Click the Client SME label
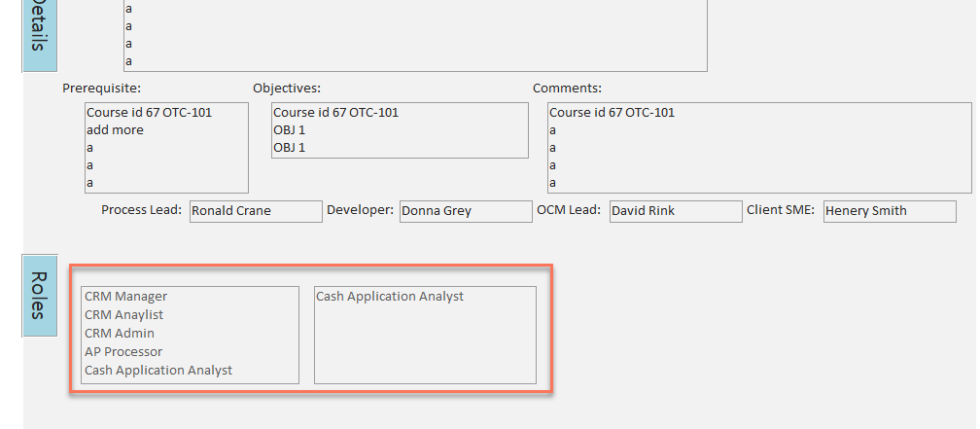Image resolution: width=980 pixels, height=429 pixels. [781, 210]
